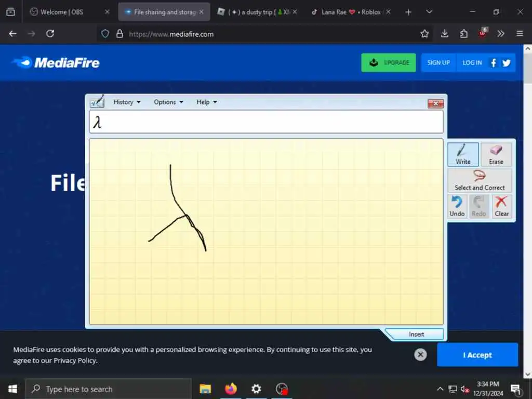Open Firefox View icon
The height and width of the screenshot is (399, 532).
coord(10,12)
